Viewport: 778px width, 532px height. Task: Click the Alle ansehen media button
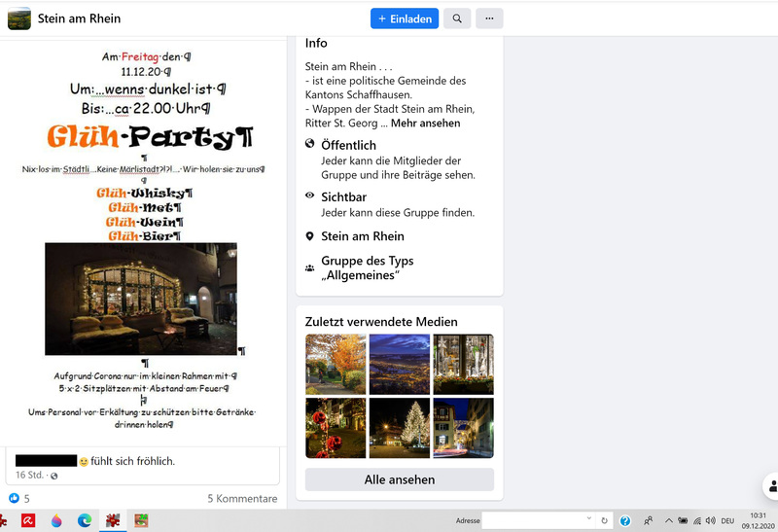tap(399, 479)
